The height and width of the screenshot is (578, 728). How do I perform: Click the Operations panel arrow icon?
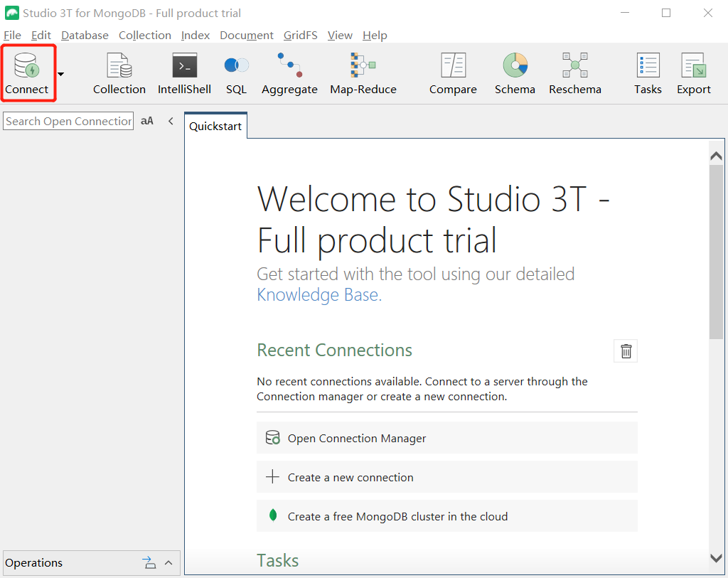tap(149, 562)
